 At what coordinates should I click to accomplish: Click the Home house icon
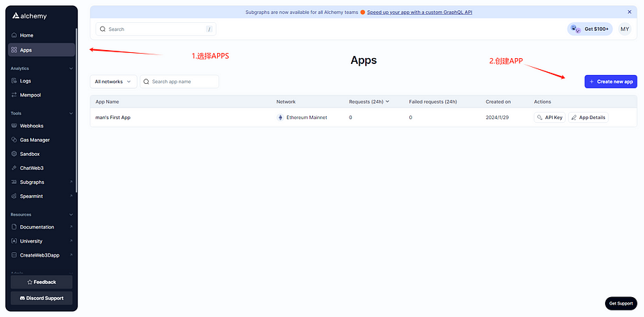(14, 35)
